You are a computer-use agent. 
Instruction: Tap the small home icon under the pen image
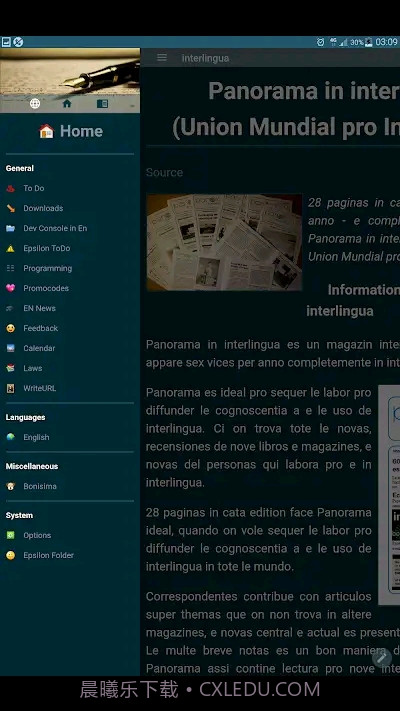click(67, 103)
